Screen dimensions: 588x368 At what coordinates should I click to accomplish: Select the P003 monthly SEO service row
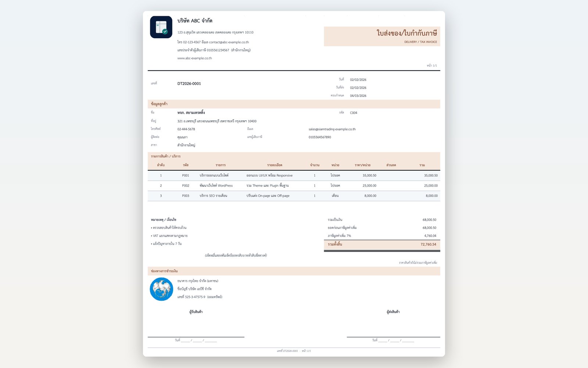(294, 196)
